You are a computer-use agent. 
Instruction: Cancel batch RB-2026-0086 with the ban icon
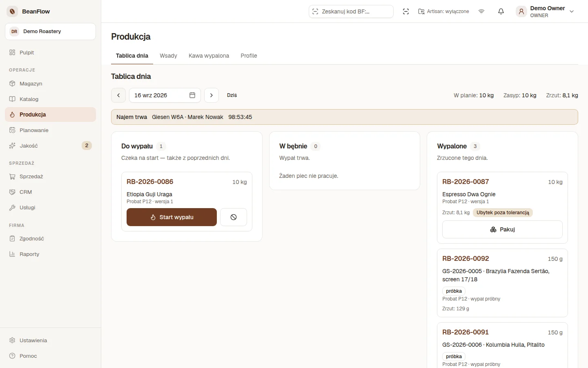234,217
